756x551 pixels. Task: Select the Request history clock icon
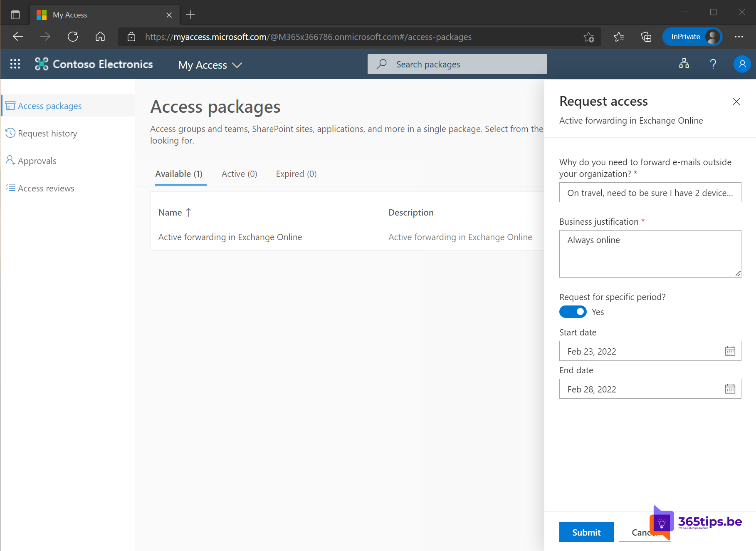click(x=10, y=133)
